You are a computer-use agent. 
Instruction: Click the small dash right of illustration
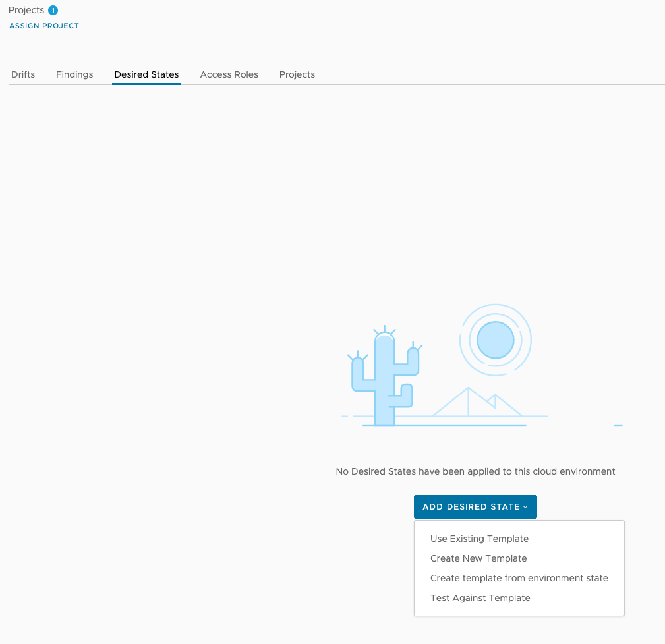point(618,426)
